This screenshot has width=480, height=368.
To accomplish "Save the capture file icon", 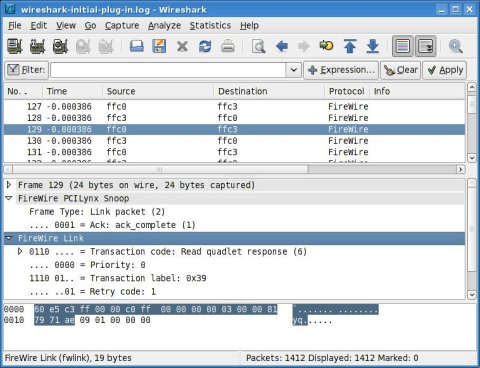I will click(159, 46).
